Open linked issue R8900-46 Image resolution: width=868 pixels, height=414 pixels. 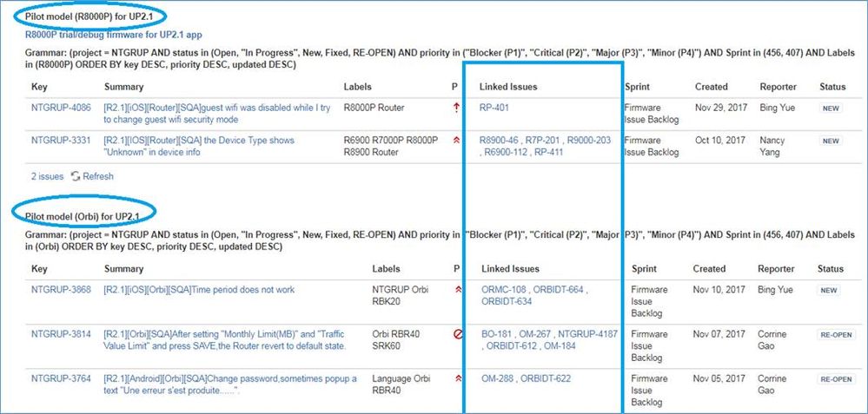pos(499,141)
